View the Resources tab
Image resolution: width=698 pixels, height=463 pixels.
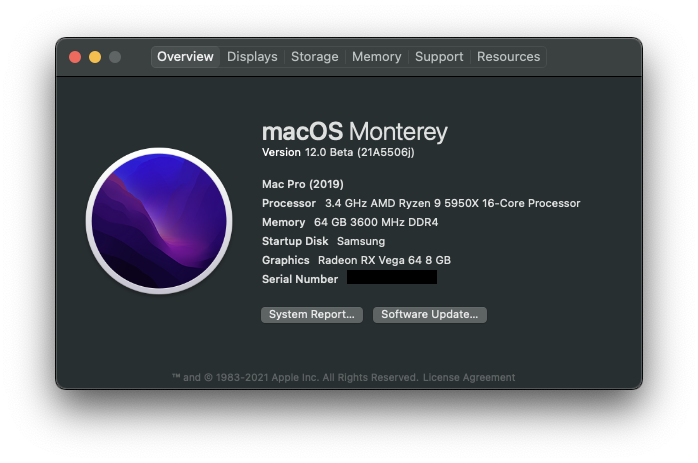coord(508,57)
